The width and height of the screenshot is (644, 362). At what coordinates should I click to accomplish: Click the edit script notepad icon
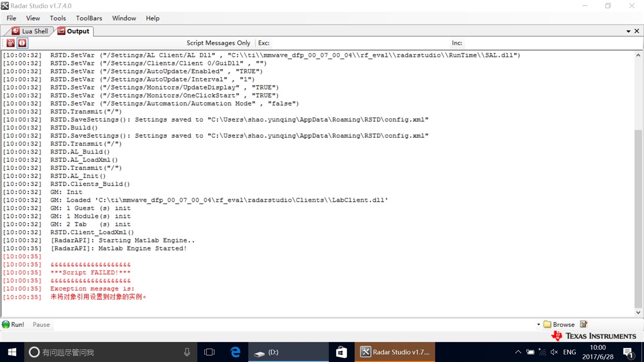[x=584, y=324]
